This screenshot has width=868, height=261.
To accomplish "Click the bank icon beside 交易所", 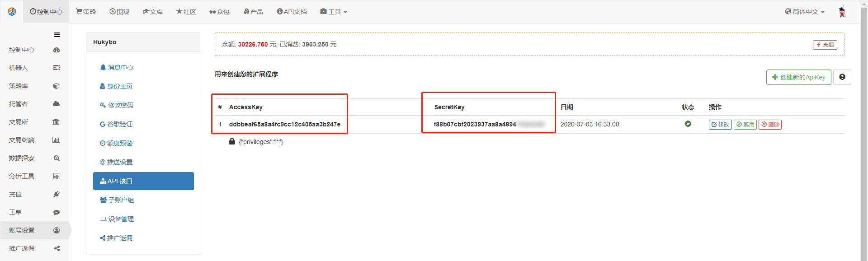I will (x=56, y=122).
